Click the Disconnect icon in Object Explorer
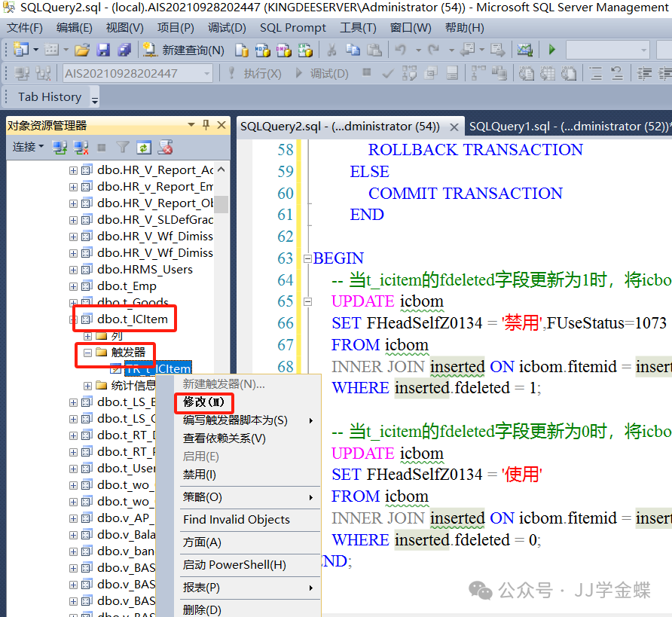The height and width of the screenshot is (617, 672). pos(81,147)
